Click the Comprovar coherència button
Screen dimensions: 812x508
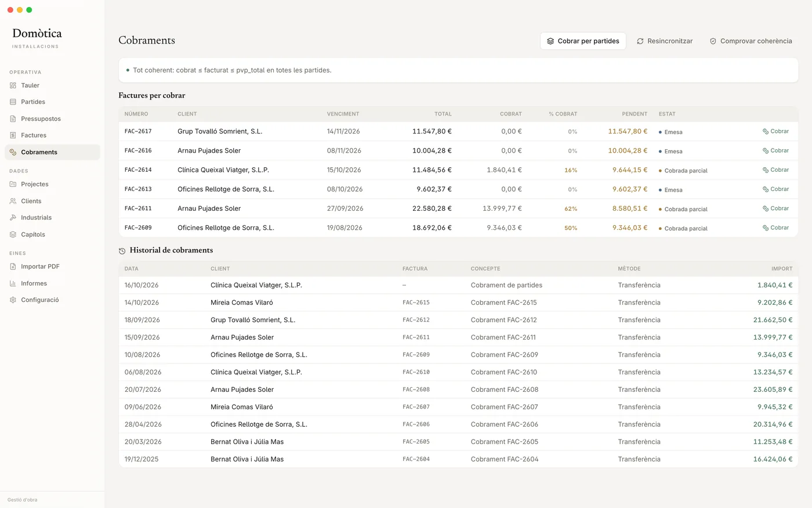point(751,41)
